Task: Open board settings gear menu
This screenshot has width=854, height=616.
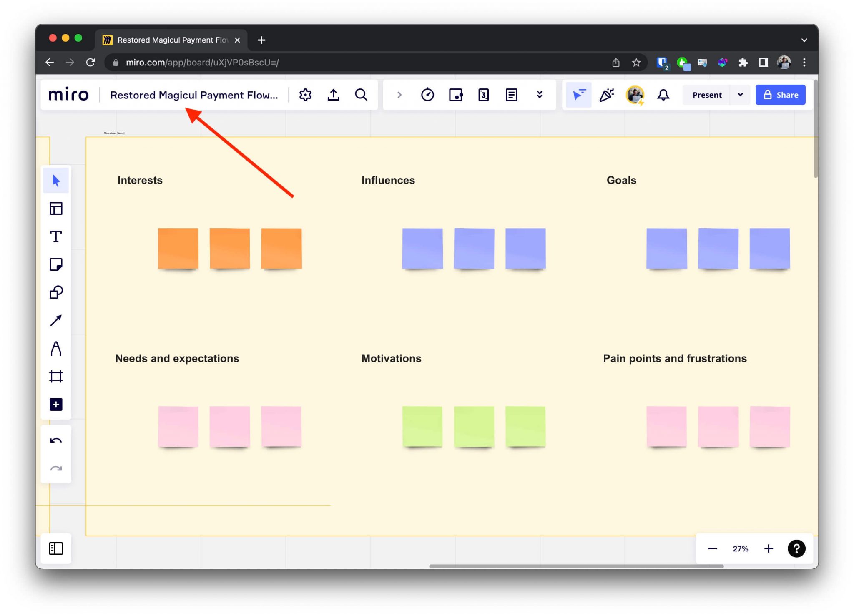Action: (x=305, y=95)
